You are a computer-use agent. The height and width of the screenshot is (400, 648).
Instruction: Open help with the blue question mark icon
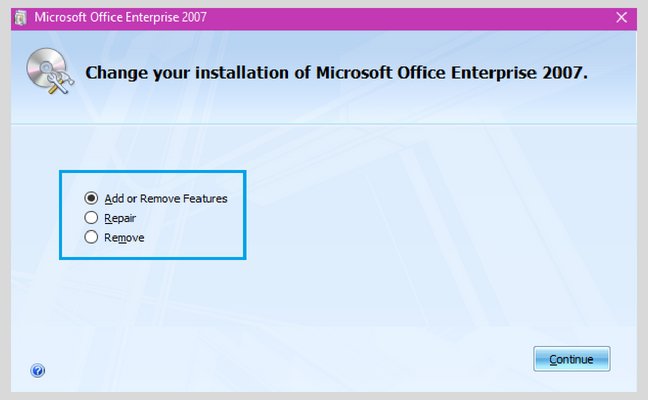coord(38,371)
